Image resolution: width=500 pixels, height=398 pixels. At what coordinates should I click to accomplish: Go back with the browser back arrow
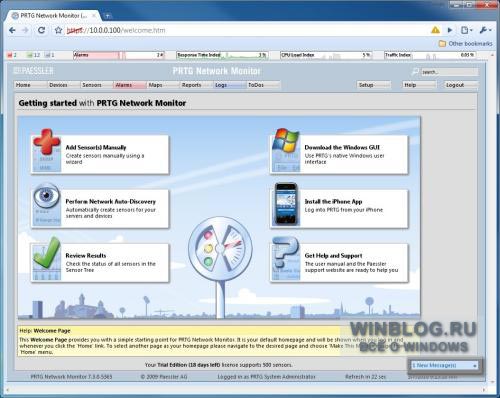[x=13, y=30]
